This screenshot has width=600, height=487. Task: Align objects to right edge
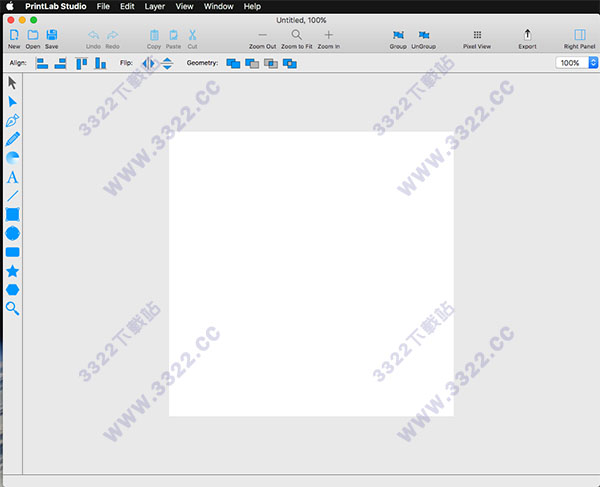tap(60, 63)
